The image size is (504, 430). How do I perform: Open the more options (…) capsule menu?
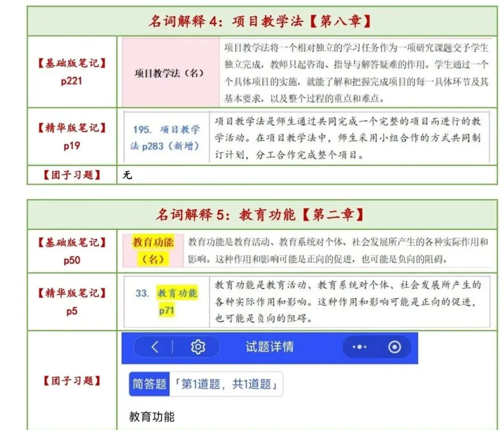click(x=359, y=347)
